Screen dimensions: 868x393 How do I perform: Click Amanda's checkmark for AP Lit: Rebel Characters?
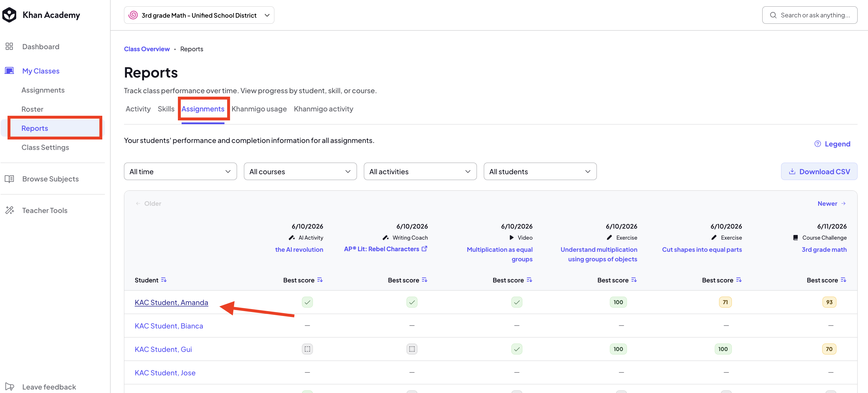[412, 302]
